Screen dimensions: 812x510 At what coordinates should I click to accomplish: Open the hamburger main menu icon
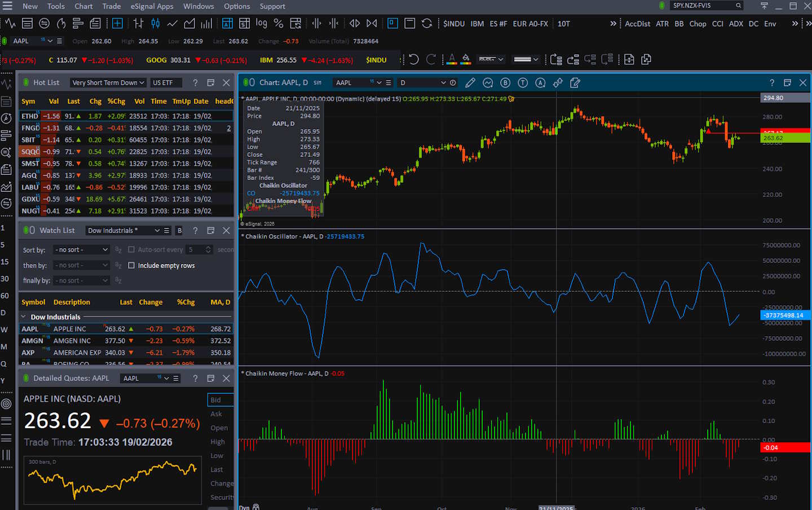coord(7,6)
